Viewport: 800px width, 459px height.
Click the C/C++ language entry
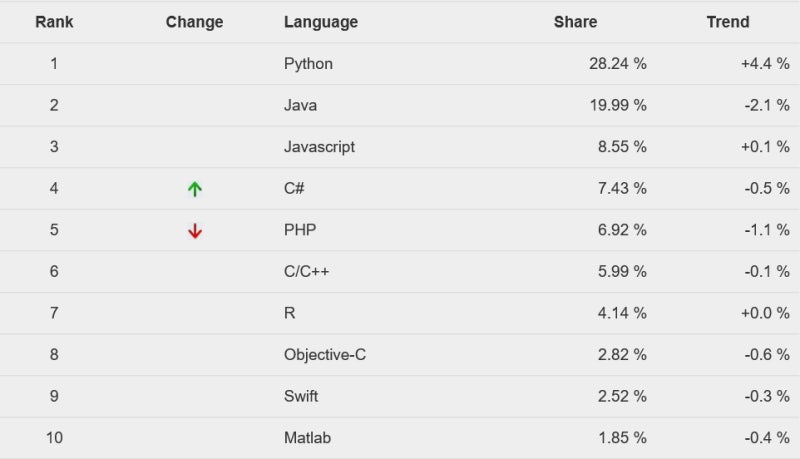(307, 271)
